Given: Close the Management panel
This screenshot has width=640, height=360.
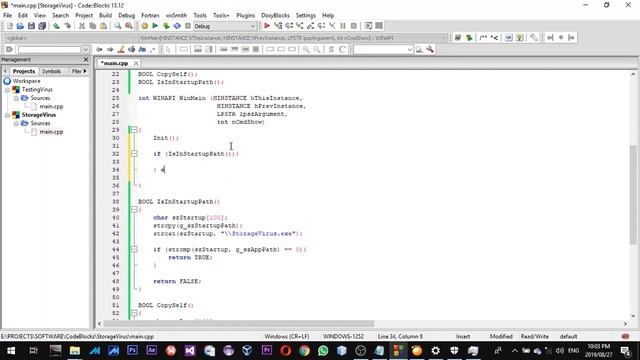Looking at the screenshot, I should pyautogui.click(x=86, y=60).
